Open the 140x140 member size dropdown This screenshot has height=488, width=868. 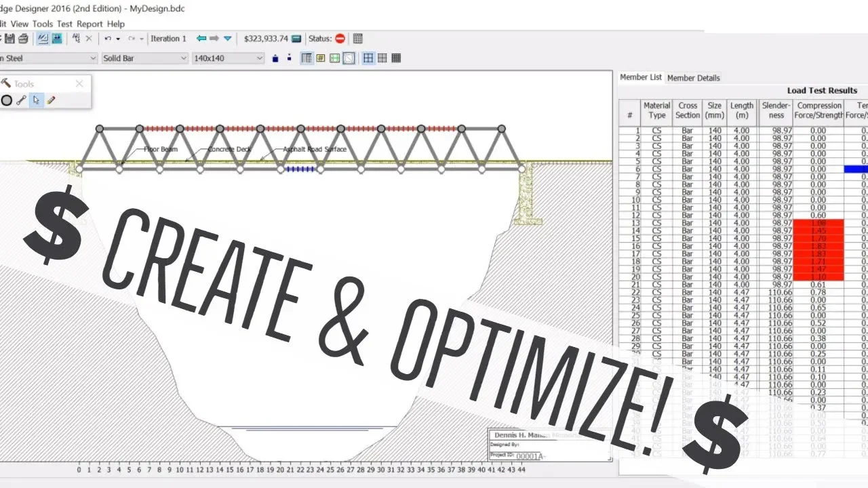click(228, 58)
